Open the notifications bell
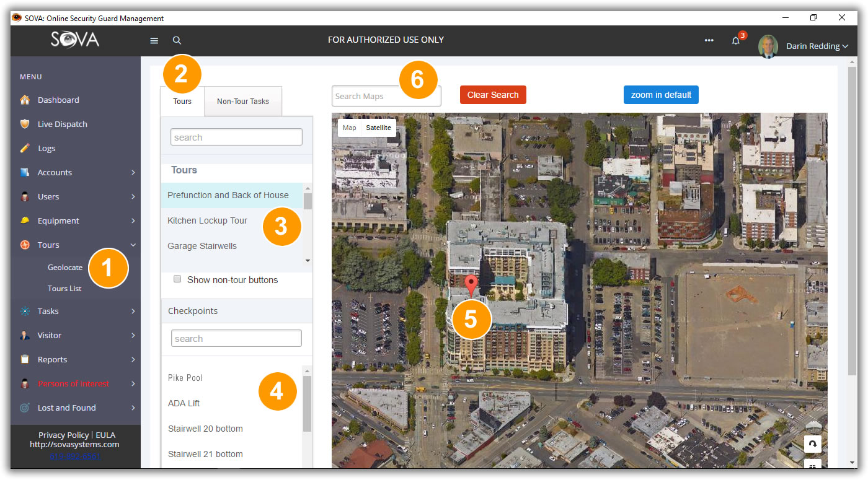Image resolution: width=868 pixels, height=480 pixels. (736, 41)
